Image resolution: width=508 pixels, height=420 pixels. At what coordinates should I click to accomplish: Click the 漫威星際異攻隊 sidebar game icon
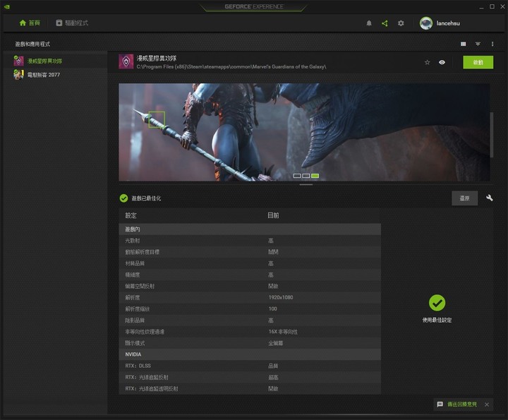[18, 61]
